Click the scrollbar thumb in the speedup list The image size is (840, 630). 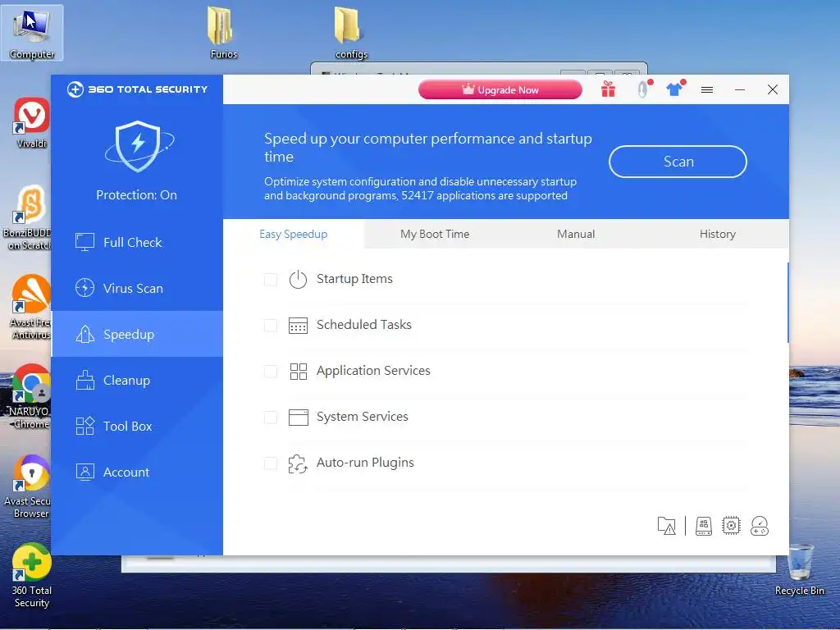(787, 302)
